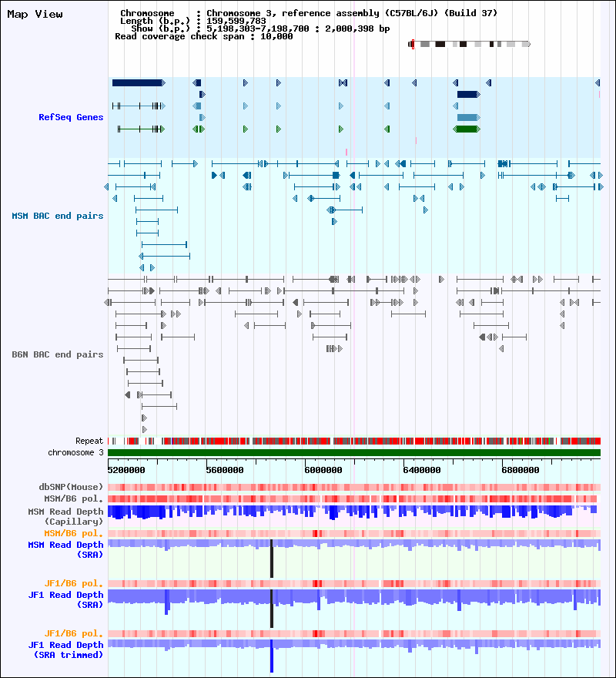Screen dimensions: 616x678
Task: Click the dbSNP(Mouse) density bar
Action: pyautogui.click(x=354, y=487)
